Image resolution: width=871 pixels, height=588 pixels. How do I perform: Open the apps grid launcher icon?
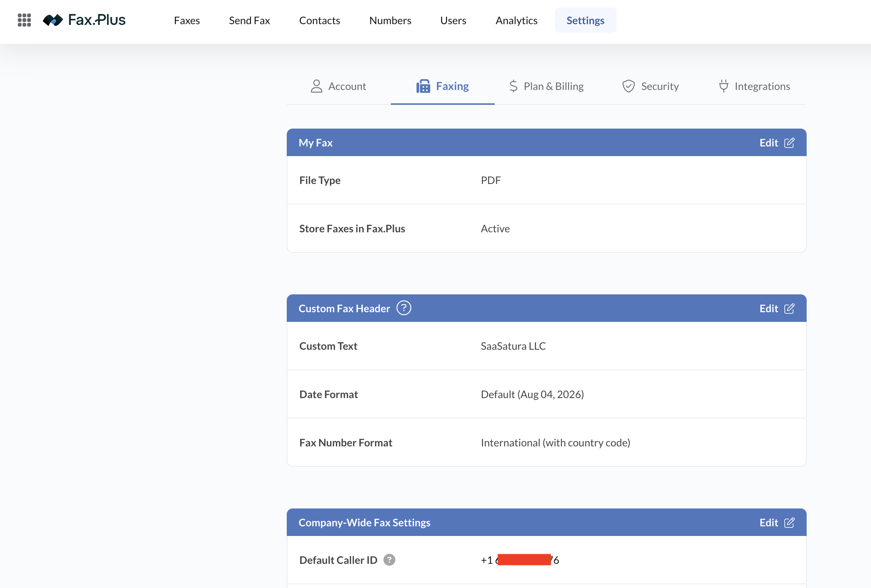(x=25, y=20)
